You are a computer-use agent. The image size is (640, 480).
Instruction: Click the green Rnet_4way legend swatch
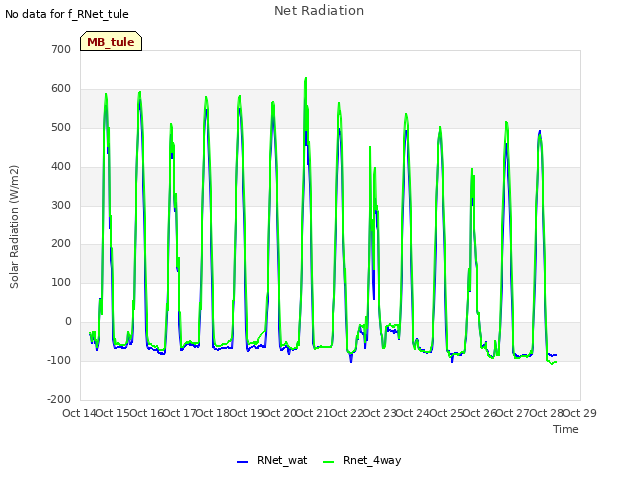pos(328,462)
